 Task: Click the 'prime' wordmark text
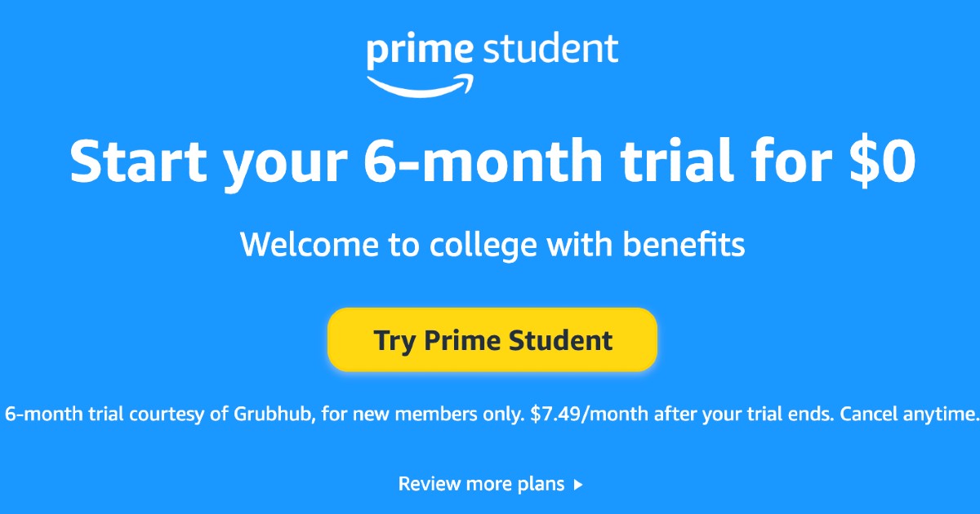pyautogui.click(x=419, y=51)
